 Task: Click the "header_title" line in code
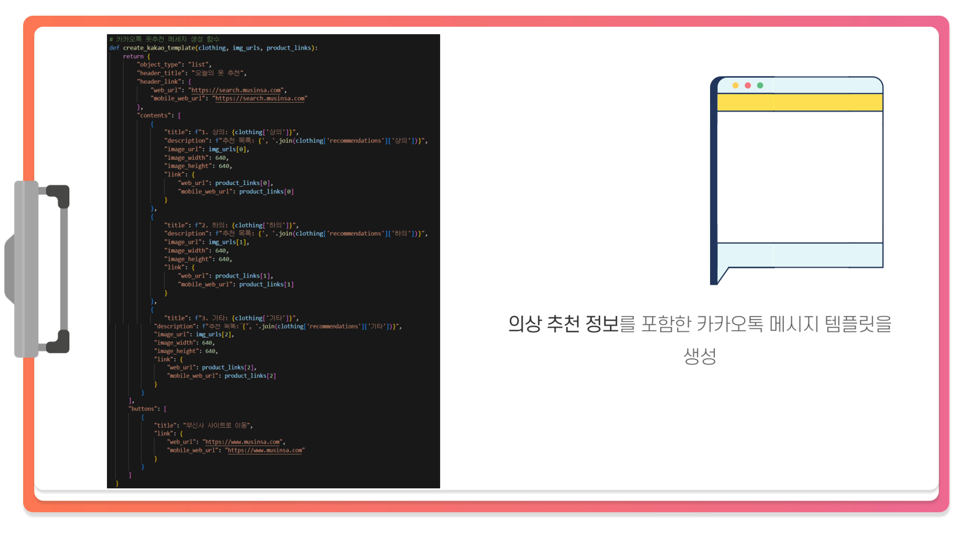[192, 73]
